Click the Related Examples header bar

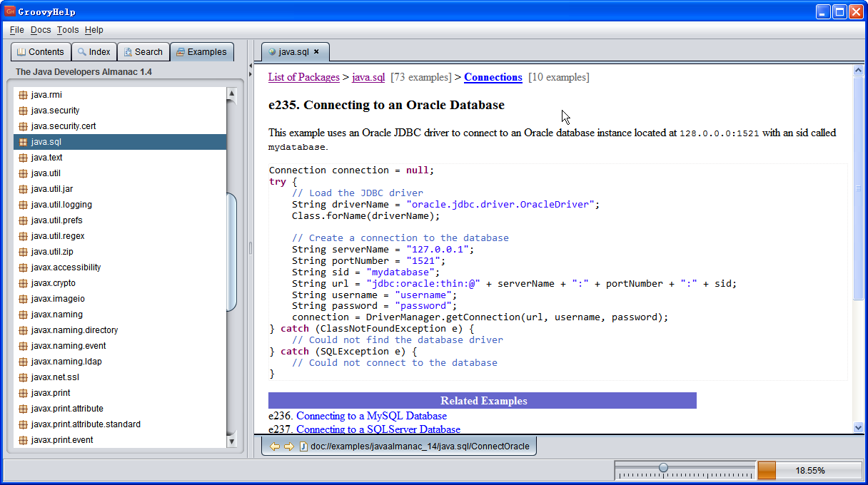click(x=483, y=400)
